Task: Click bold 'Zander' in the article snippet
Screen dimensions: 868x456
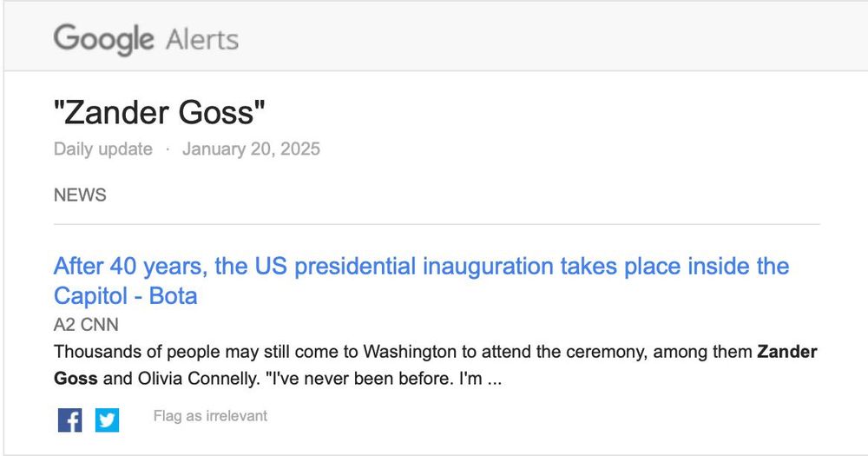Action: [787, 351]
